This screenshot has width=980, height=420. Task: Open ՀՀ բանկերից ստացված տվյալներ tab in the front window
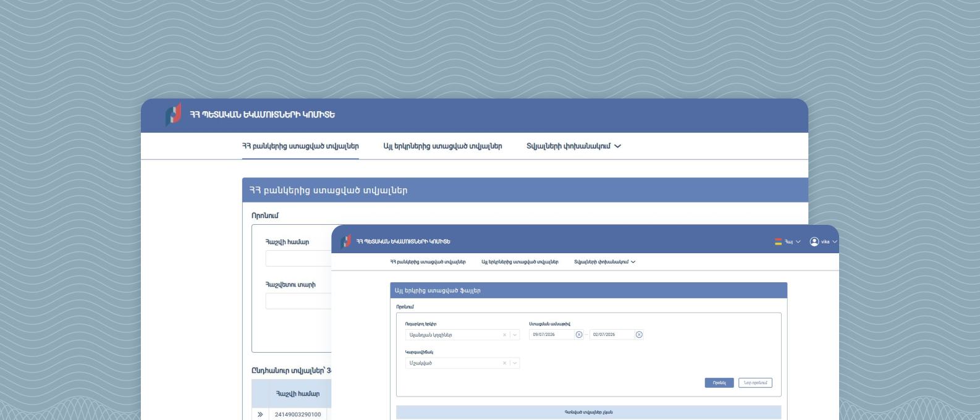(x=428, y=262)
